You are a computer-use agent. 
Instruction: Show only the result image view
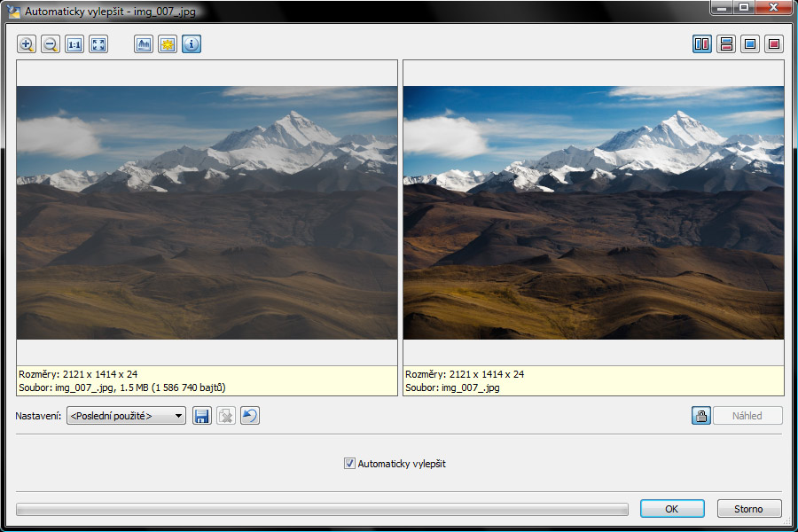[x=773, y=44]
